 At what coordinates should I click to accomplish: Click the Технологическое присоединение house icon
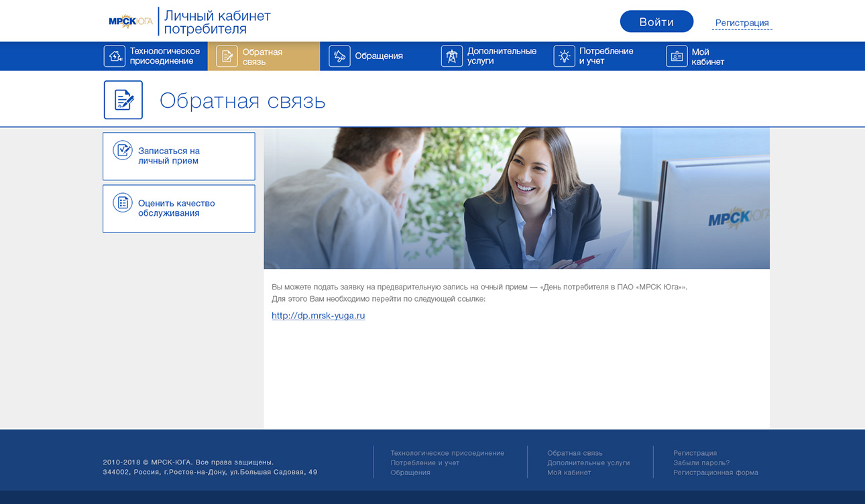click(115, 56)
